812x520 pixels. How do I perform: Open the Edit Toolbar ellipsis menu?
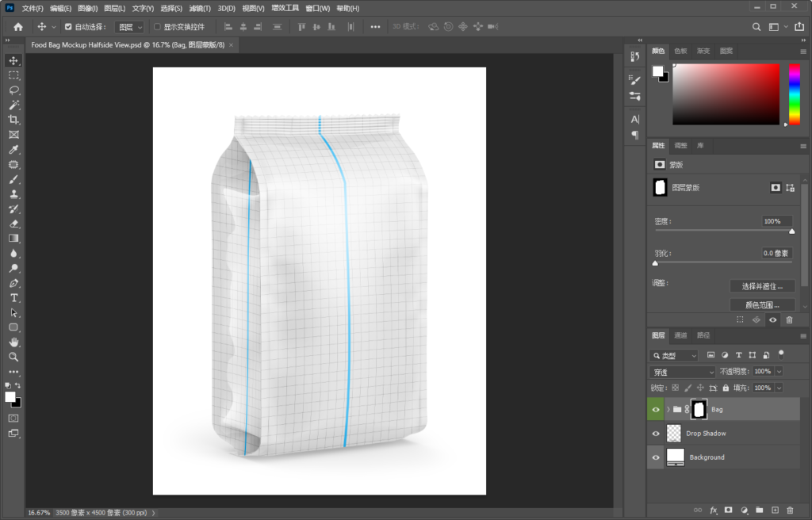pos(14,372)
